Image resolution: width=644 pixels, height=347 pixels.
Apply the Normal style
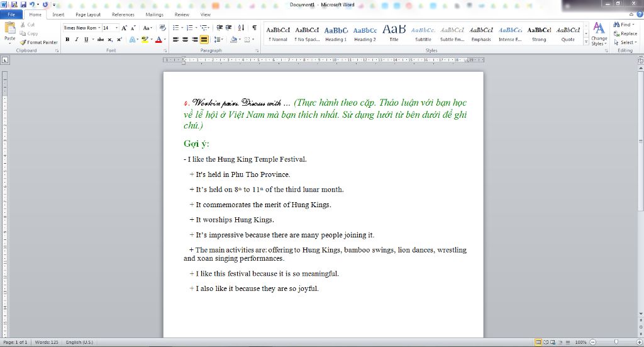pyautogui.click(x=278, y=34)
